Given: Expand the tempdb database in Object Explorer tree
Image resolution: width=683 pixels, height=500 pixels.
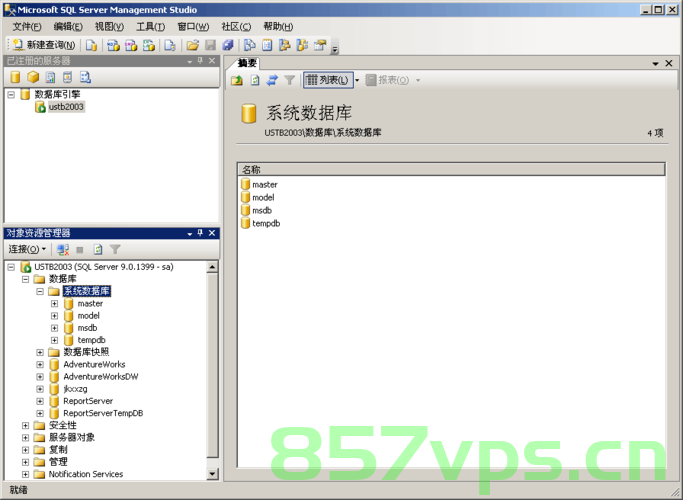Looking at the screenshot, I should tap(54, 340).
